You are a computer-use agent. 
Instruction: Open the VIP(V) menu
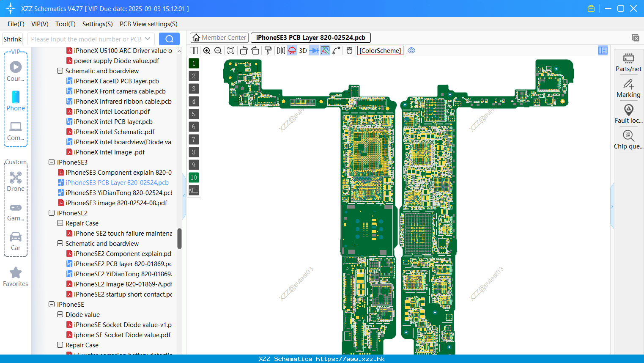(40, 24)
